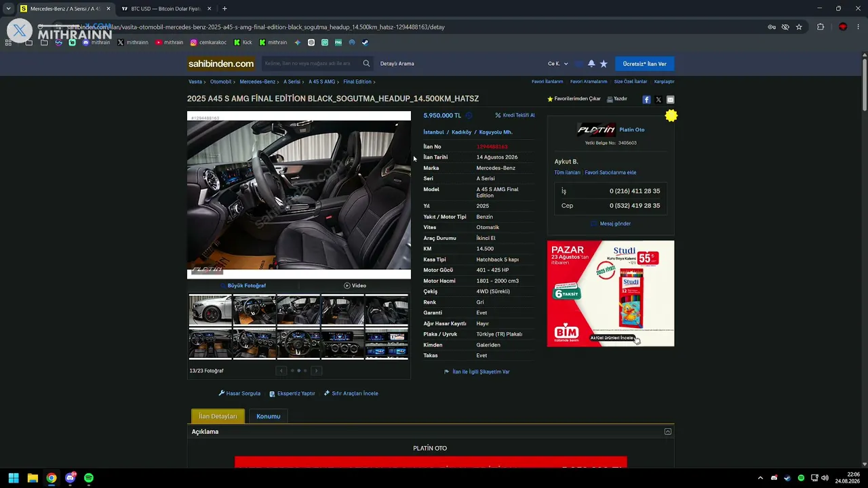The width and height of the screenshot is (868, 488).
Task: Play the listing Video
Action: point(355,285)
